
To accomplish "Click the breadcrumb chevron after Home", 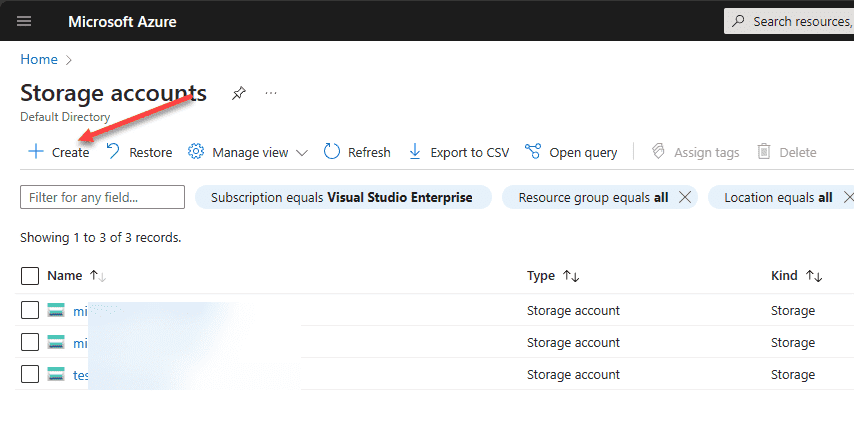I will (x=69, y=60).
